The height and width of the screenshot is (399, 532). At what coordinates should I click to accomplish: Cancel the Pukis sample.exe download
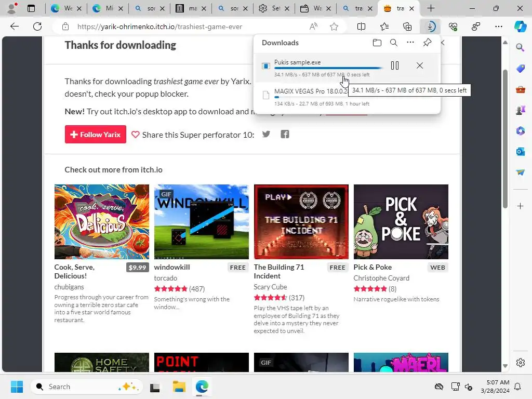coord(420,65)
